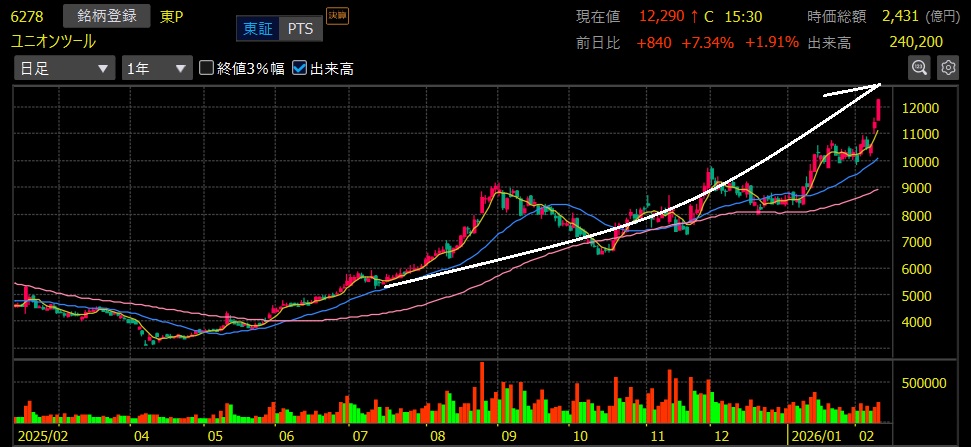Expand the 1年 period dropdown

tap(155, 68)
